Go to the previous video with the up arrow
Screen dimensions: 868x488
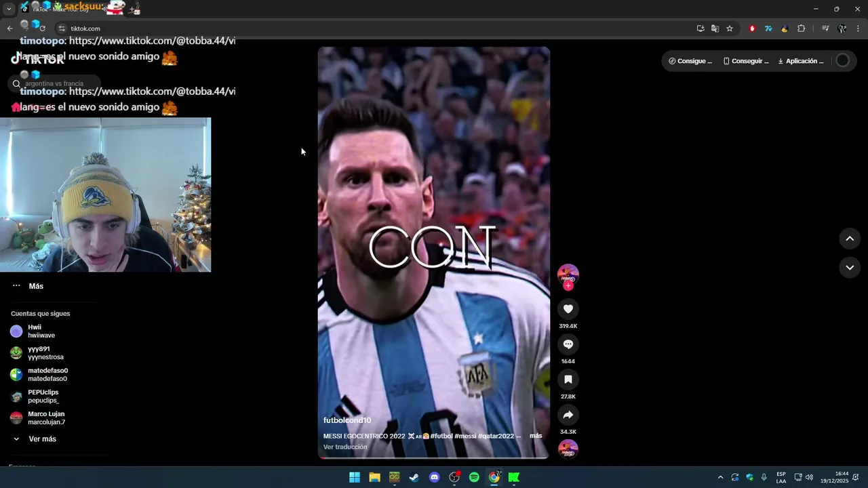850,239
